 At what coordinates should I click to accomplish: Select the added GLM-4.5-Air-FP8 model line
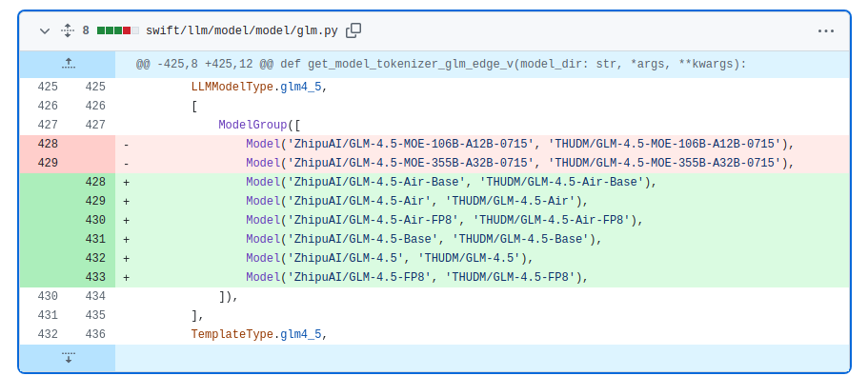(482, 220)
